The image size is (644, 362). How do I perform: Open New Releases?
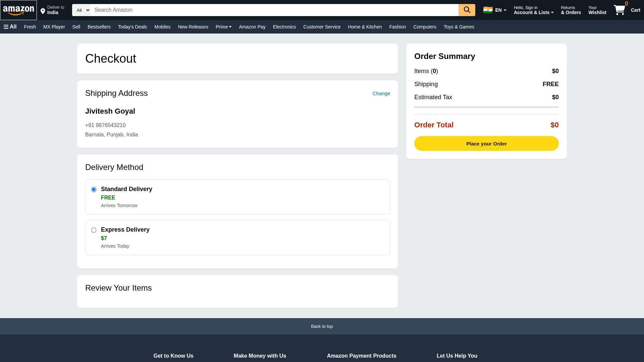click(x=193, y=27)
